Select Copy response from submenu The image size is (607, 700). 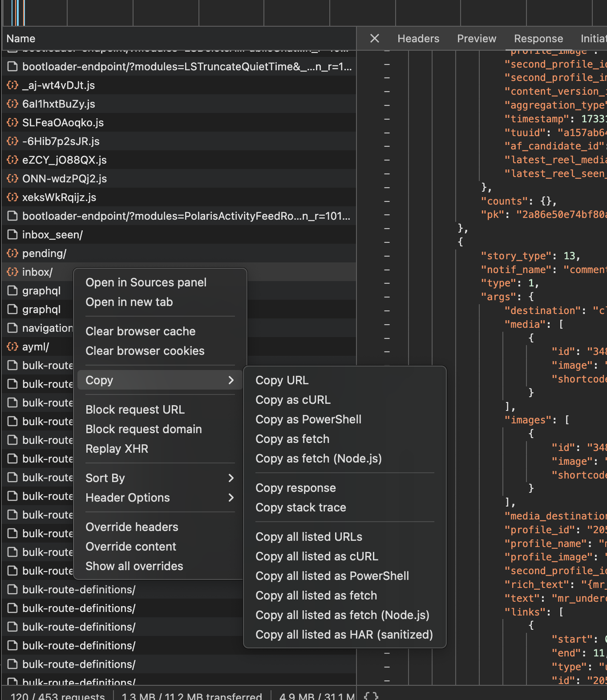(x=295, y=488)
